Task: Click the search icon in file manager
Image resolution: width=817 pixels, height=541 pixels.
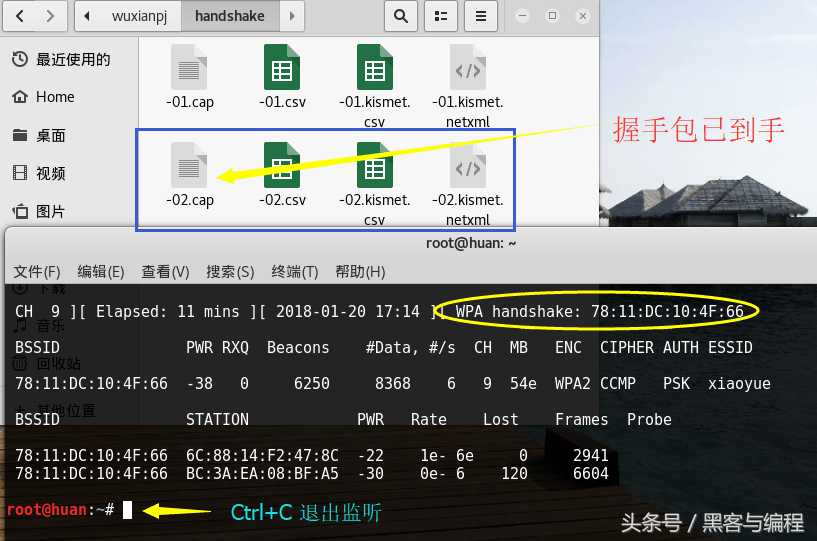Action: coord(400,16)
